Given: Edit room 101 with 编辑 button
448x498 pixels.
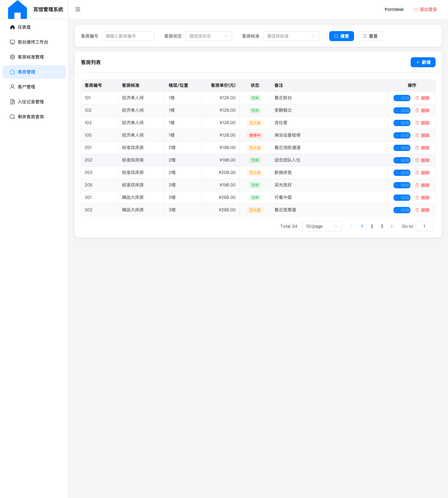Looking at the screenshot, I should [x=402, y=98].
